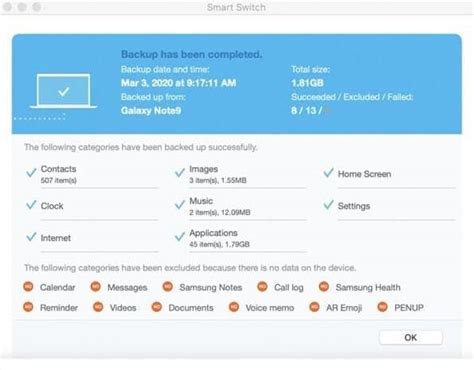This screenshot has height=370, width=474.
Task: Click the orange excluded icon beside Samsung Notes
Action: pos(168,286)
